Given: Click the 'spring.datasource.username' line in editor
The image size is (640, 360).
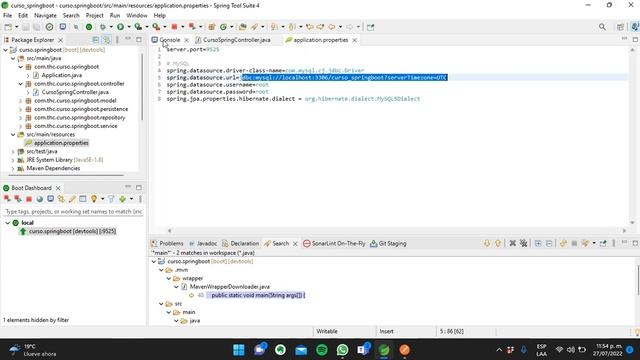Looking at the screenshot, I should [x=217, y=84].
